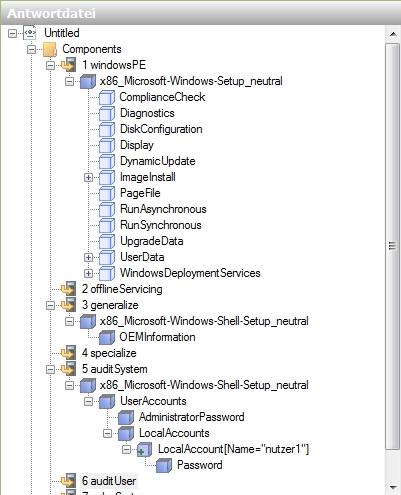Select the Untitled tree label
Screen dimensions: 401x495
[x=62, y=33]
